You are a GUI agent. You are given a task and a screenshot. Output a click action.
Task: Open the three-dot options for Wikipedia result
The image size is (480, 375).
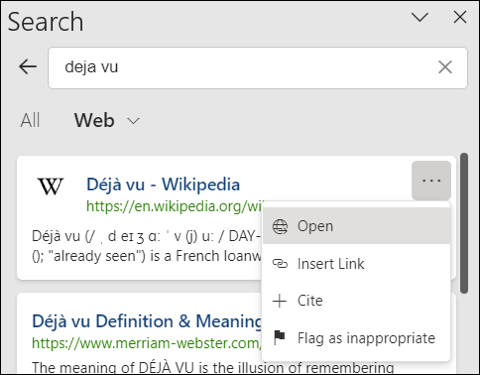pos(431,181)
